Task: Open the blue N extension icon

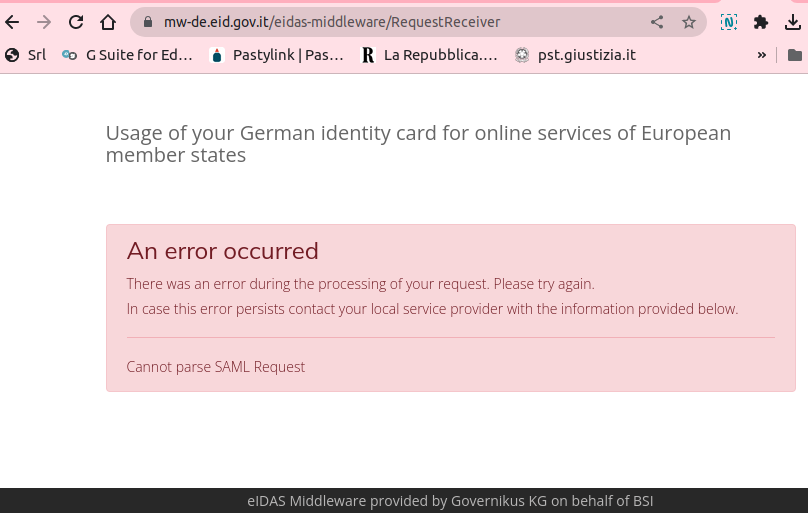Action: click(729, 22)
